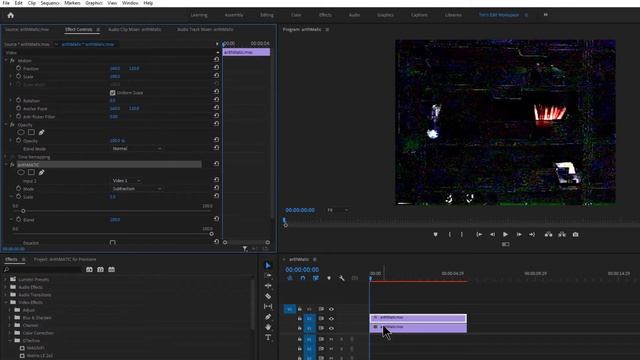Viewport: 640px width, 360px height.
Task: Click Export Frame camera icon
Action: [576, 234]
